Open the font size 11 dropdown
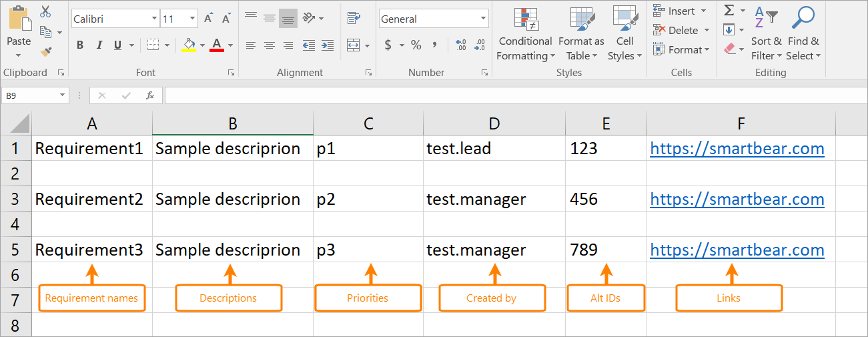 [193, 19]
